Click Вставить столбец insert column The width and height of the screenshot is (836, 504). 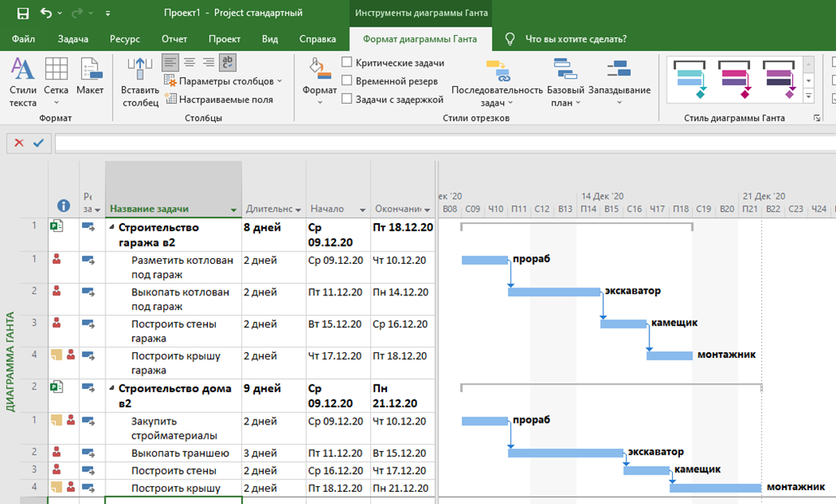[x=140, y=82]
